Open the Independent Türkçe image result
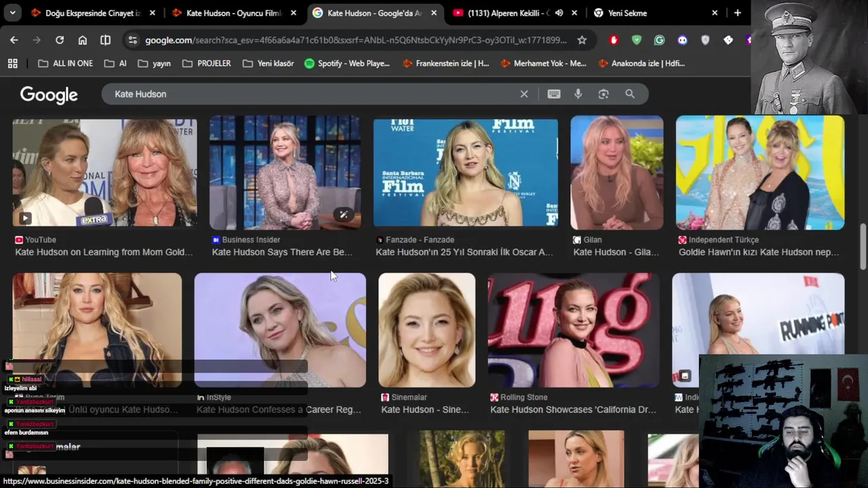The height and width of the screenshot is (488, 868). 760,173
